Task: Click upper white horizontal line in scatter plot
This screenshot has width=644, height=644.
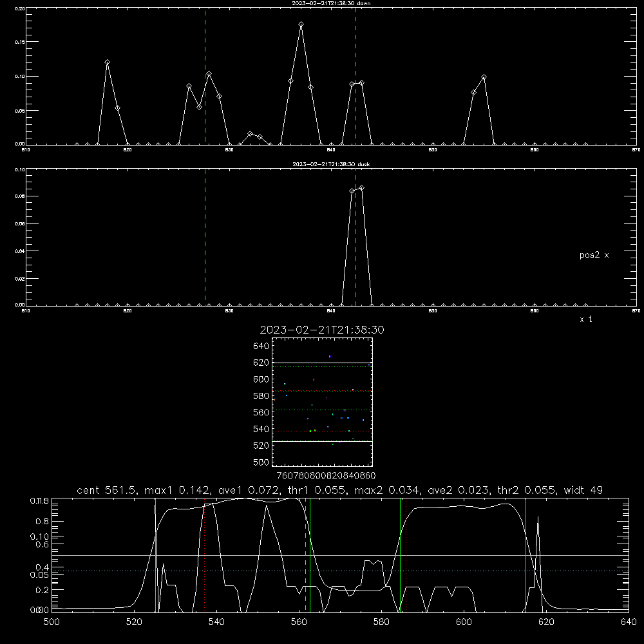Action: click(323, 363)
